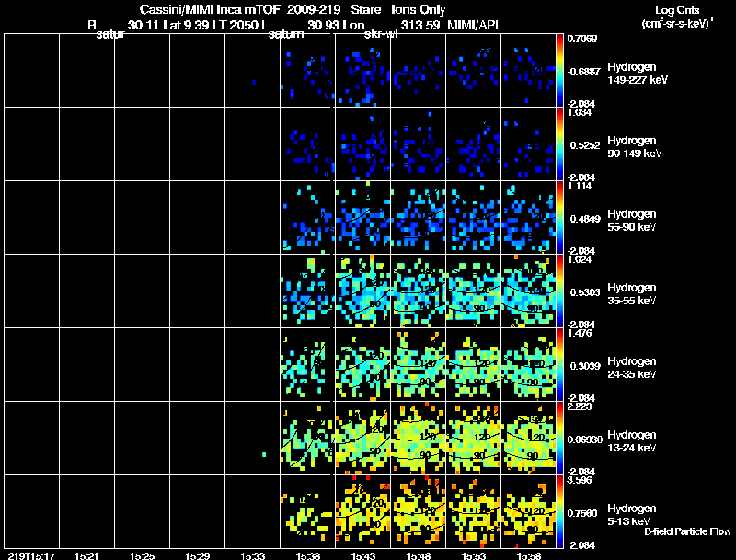Click the colorbar value "3.596"
This screenshot has height=560, width=736.
tap(580, 480)
